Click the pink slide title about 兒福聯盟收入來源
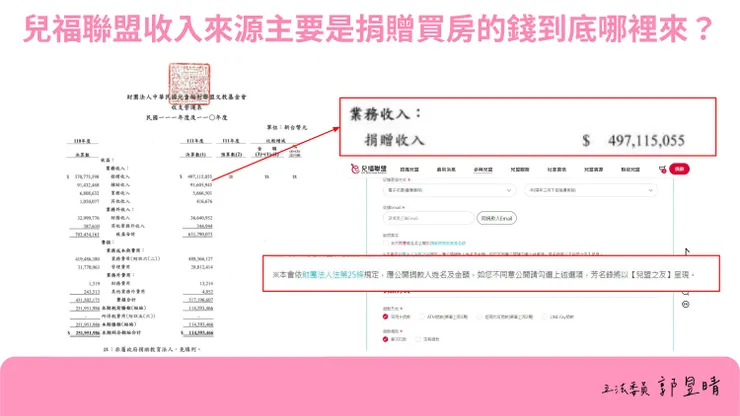 click(369, 29)
